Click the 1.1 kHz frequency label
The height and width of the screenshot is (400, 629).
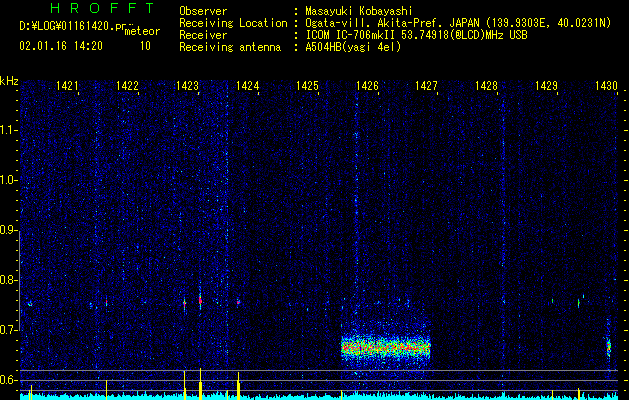point(9,130)
